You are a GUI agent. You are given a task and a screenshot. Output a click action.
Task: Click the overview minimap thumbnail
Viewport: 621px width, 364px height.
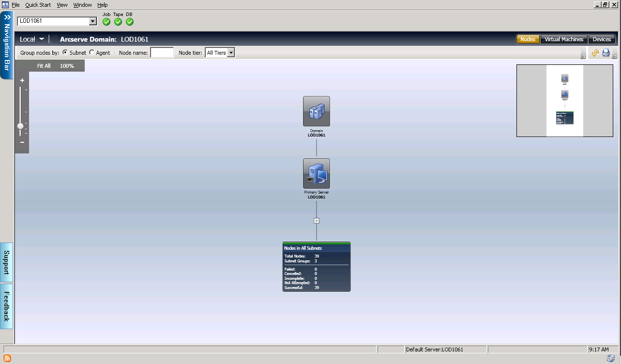click(x=565, y=101)
